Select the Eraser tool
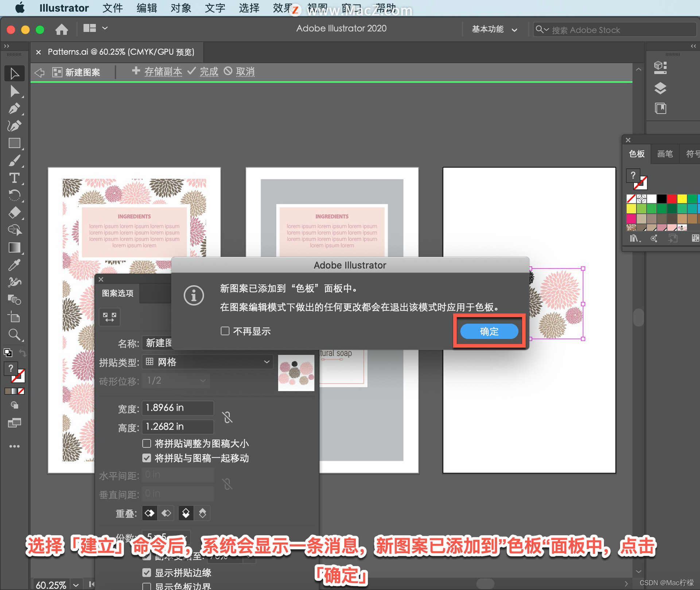700x590 pixels. pos(15,212)
